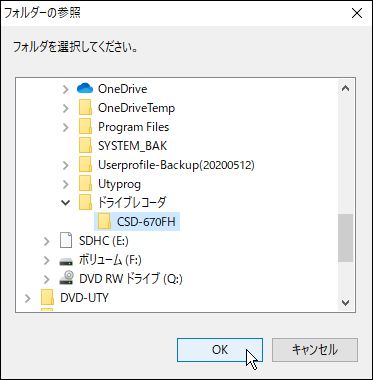This screenshot has width=373, height=380.
Task: Select the Program Files folder label
Action: click(133, 127)
